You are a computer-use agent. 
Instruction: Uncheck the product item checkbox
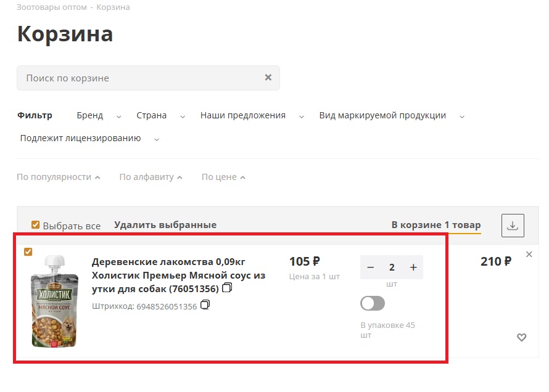click(28, 251)
